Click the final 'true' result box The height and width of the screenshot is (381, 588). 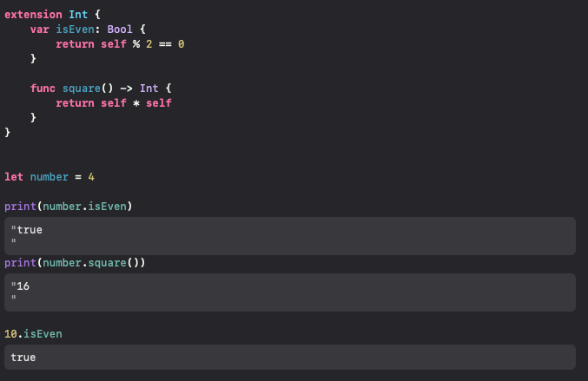click(290, 357)
